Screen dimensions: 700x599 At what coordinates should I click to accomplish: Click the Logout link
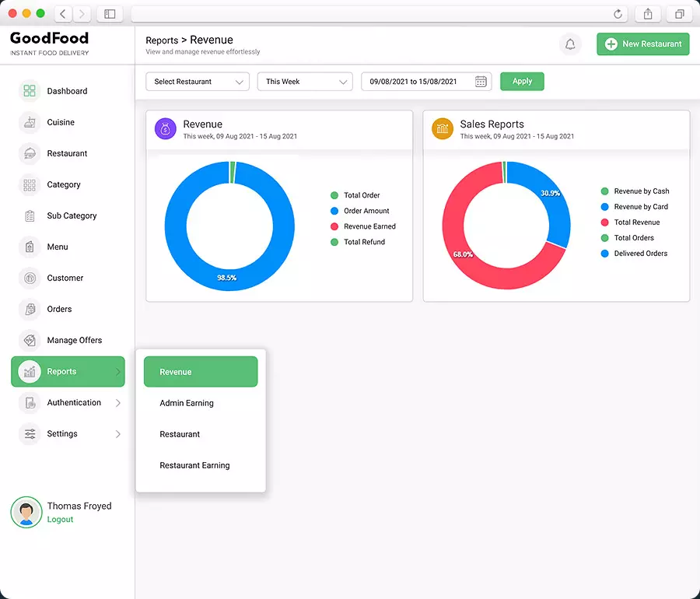pos(60,519)
